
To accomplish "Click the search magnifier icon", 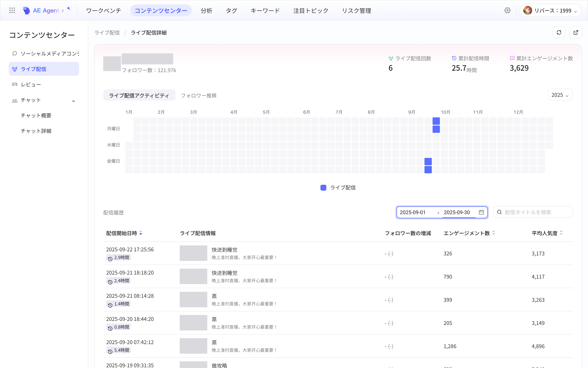I will point(500,212).
